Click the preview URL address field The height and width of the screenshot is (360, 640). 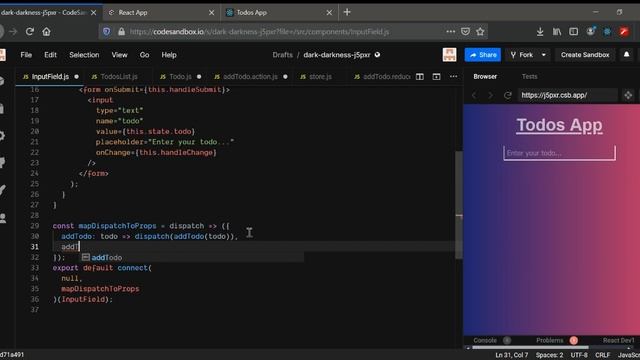click(x=567, y=95)
